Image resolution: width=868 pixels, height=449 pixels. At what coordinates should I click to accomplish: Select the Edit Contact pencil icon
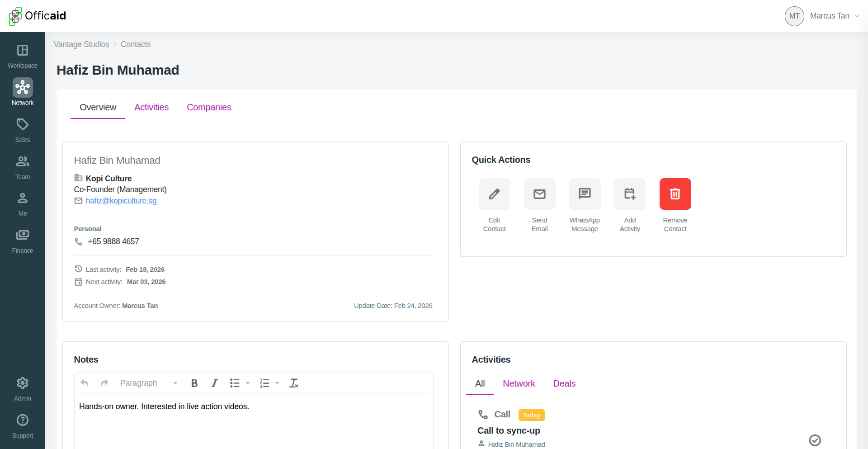pos(494,194)
